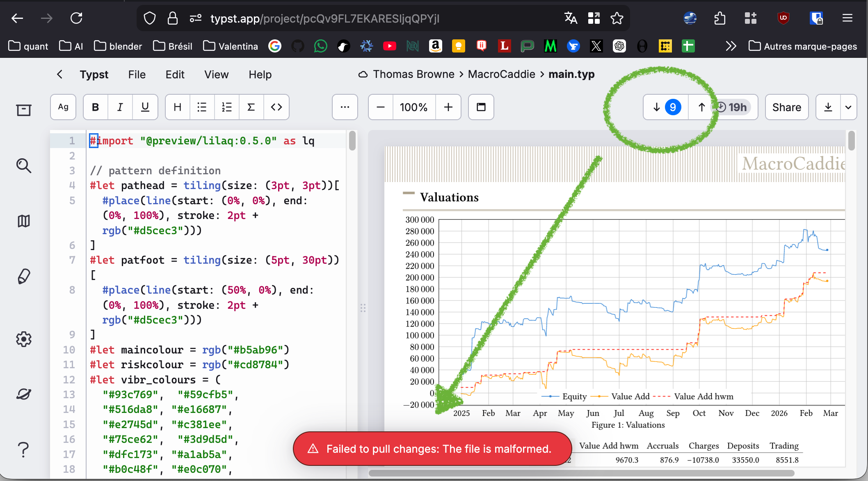Insert a code block
The height and width of the screenshot is (481, 868).
(x=276, y=107)
